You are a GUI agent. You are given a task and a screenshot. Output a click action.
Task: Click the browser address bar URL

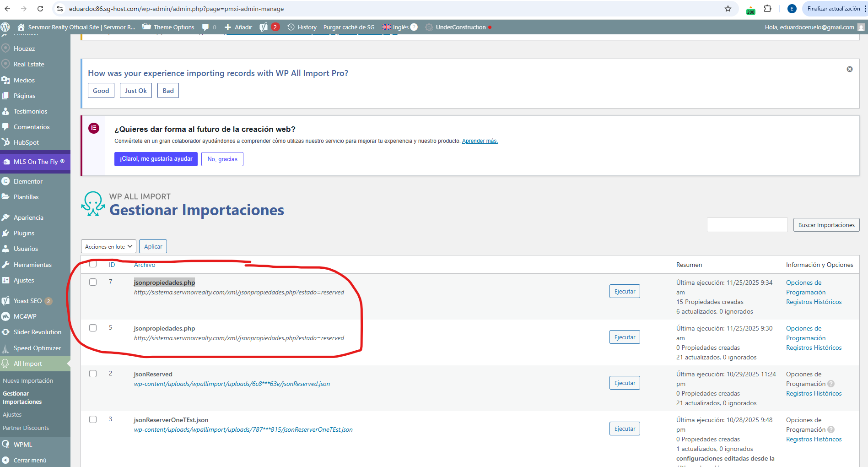coord(176,9)
